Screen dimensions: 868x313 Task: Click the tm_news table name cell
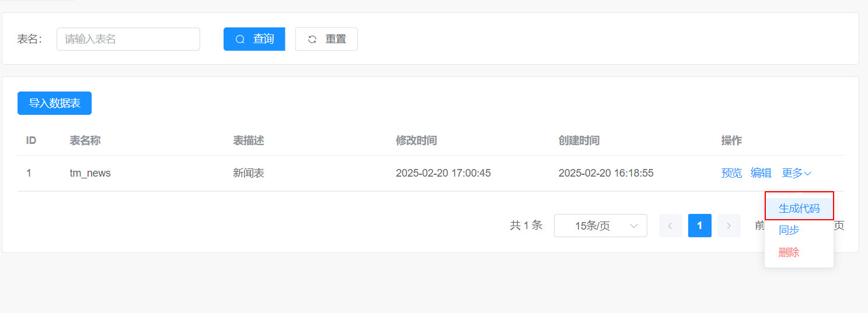tap(90, 173)
